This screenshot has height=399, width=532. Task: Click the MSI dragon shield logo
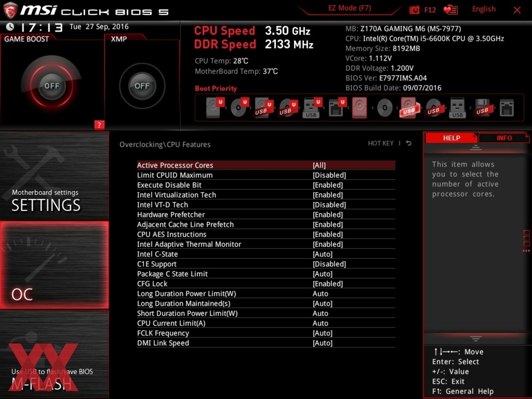[10, 11]
